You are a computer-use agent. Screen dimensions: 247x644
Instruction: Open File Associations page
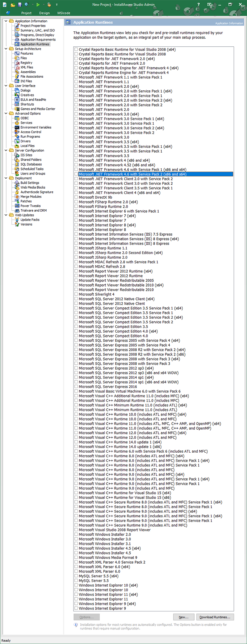[x=32, y=77]
